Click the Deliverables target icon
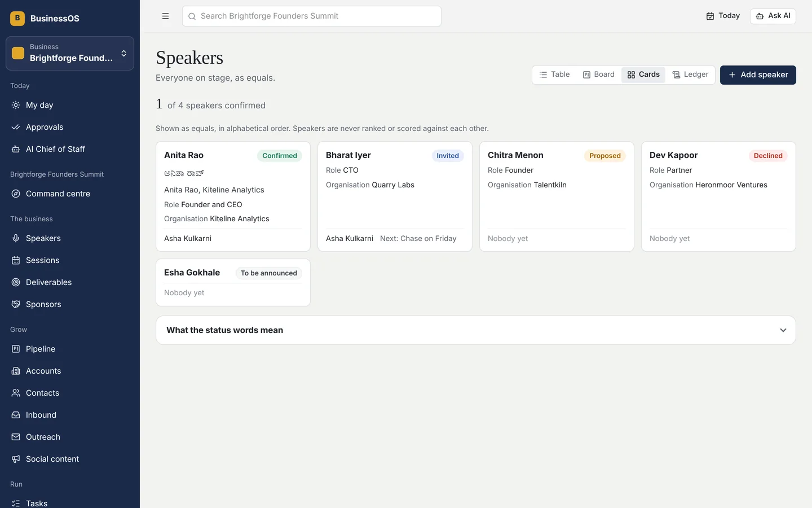812x508 pixels. (x=16, y=282)
